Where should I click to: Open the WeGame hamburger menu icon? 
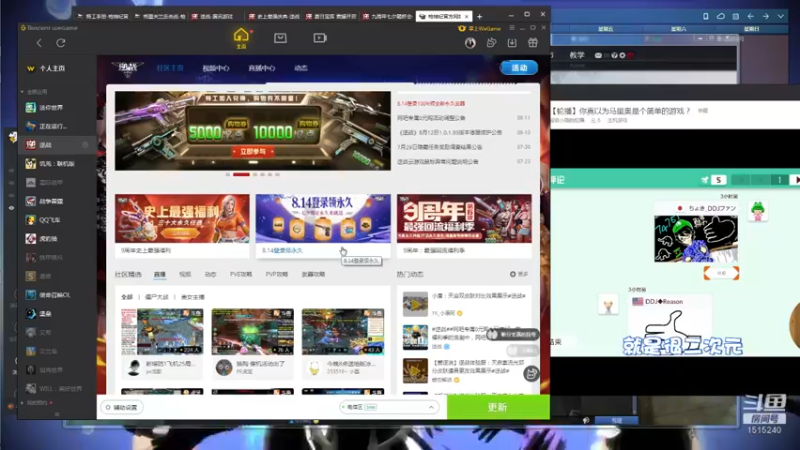click(x=512, y=28)
